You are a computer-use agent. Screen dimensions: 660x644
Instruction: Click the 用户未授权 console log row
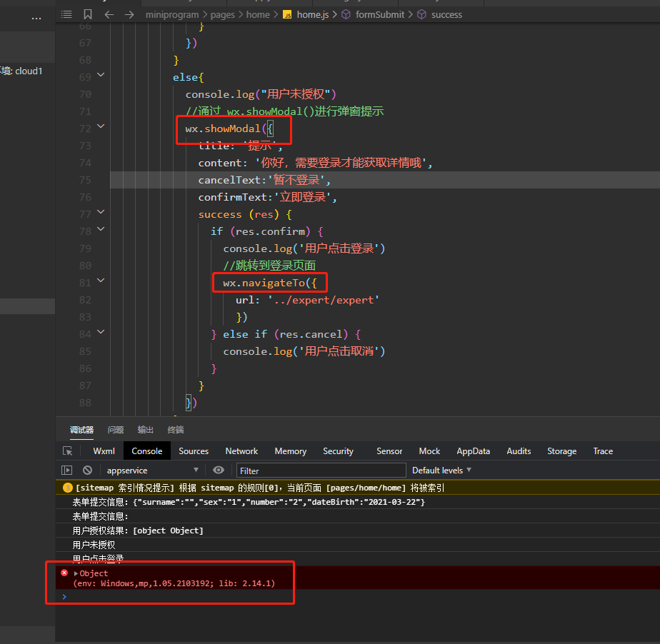pyautogui.click(x=358, y=545)
